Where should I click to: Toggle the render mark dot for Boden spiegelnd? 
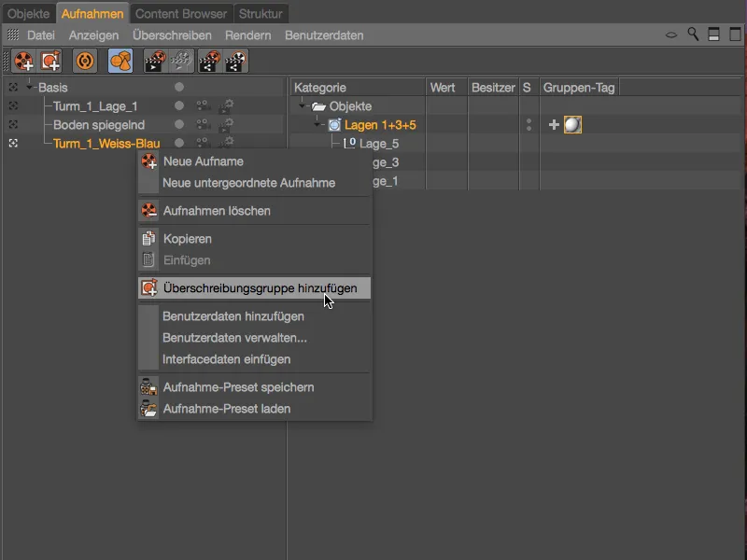pyautogui.click(x=179, y=124)
